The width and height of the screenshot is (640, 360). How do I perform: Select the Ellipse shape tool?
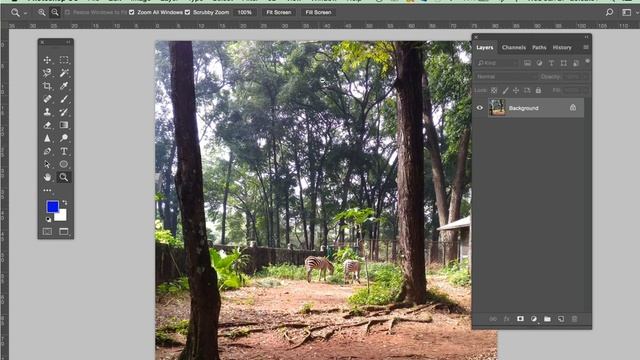[64, 164]
